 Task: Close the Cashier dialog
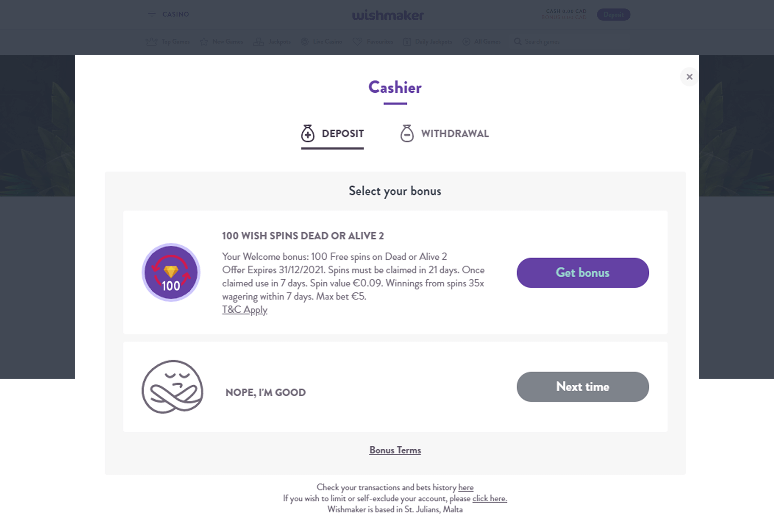coord(689,77)
